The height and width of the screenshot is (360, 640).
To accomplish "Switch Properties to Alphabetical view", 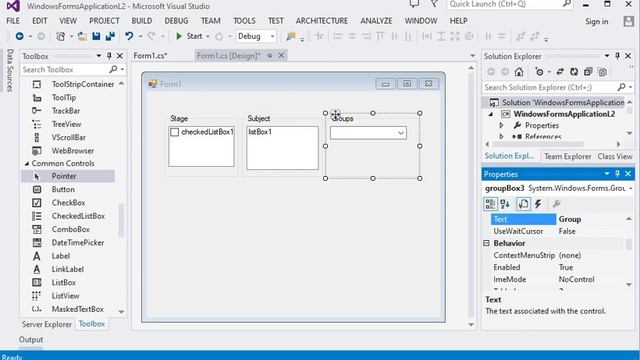I will pyautogui.click(x=505, y=204).
